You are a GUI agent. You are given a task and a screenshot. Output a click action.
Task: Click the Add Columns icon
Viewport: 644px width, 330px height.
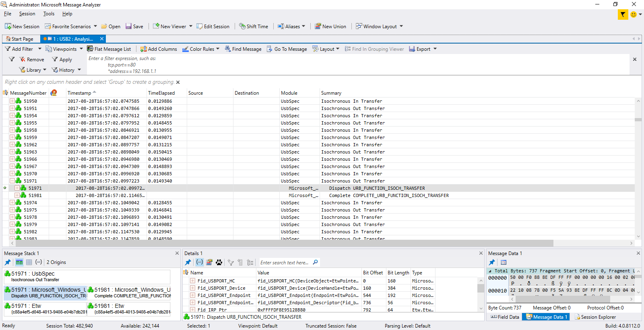tap(143, 49)
